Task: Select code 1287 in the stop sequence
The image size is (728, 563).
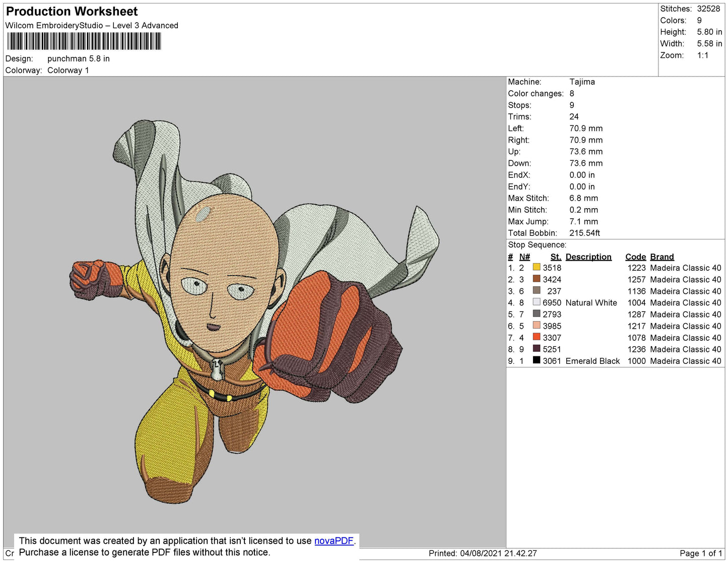Action: 636,315
